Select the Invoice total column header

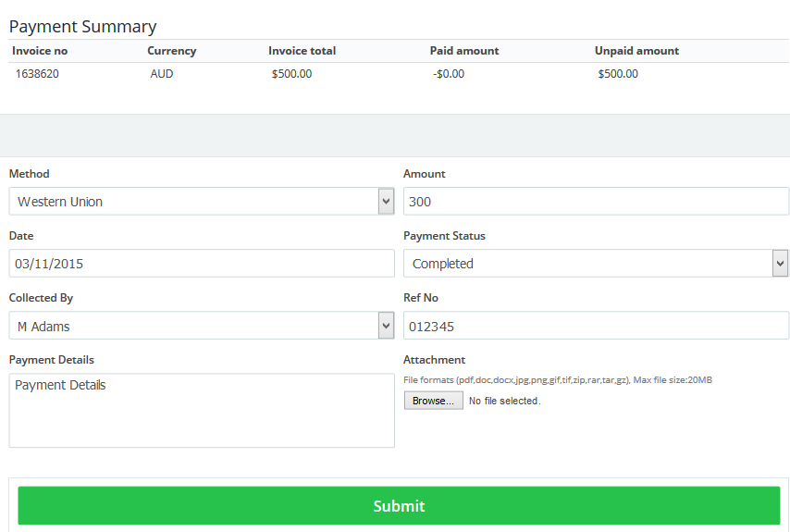302,51
